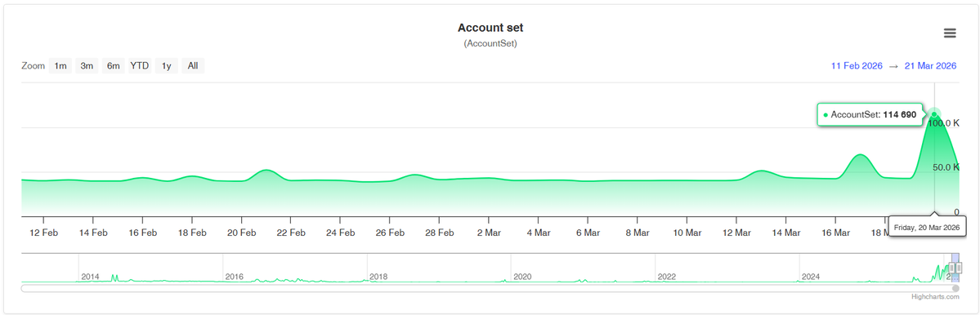Viewport: 980px width, 315px height.
Task: Click the 20 Feb axis label
Action: [241, 233]
